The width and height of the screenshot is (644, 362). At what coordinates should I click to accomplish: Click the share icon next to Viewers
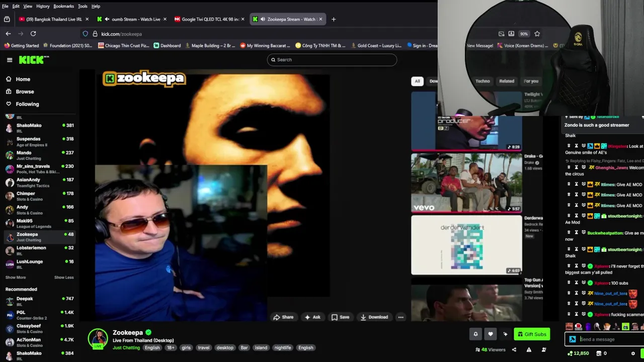(x=514, y=349)
